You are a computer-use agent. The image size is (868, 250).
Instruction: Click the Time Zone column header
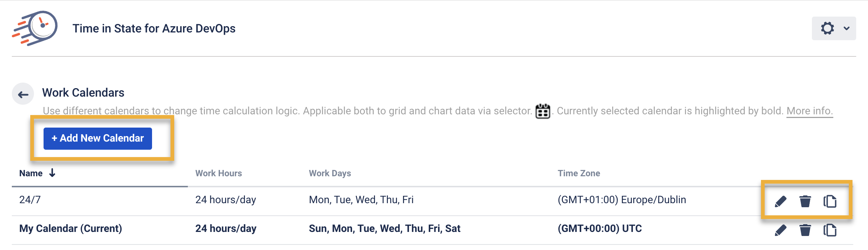579,173
